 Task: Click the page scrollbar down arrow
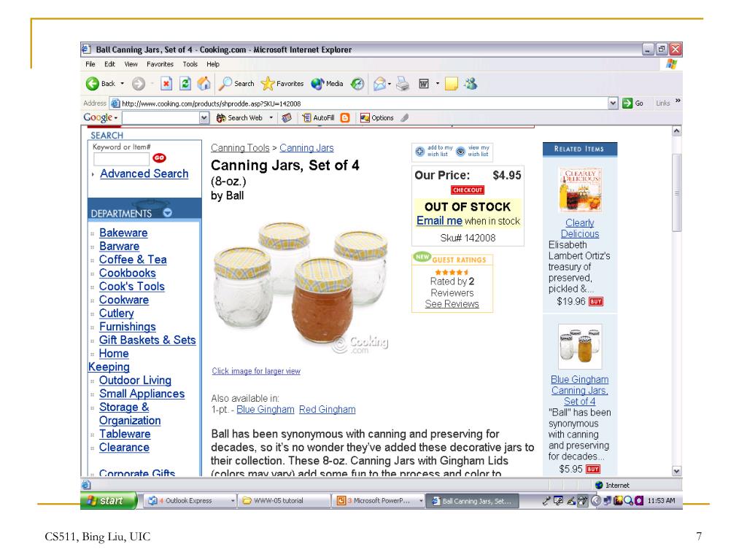click(676, 470)
